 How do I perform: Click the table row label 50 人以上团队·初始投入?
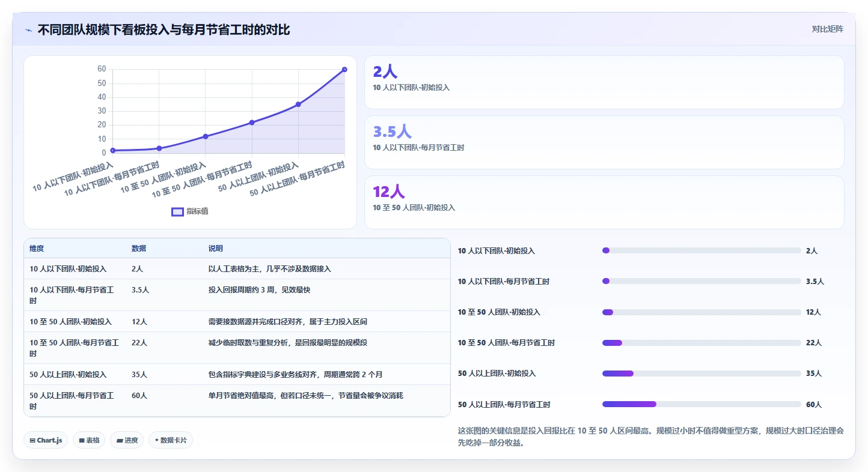point(68,375)
